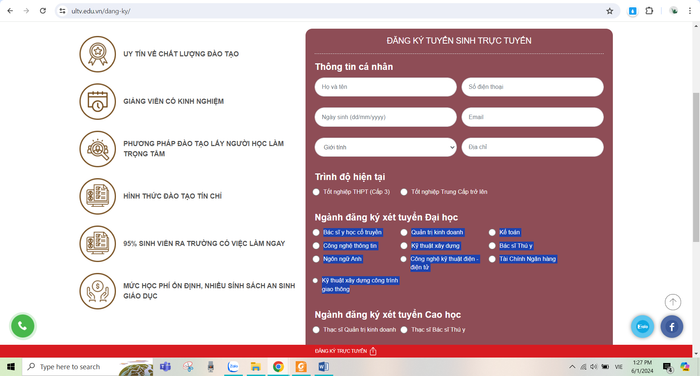This screenshot has width=700, height=376.
Task: Click the Địa chỉ address field
Action: [533, 147]
